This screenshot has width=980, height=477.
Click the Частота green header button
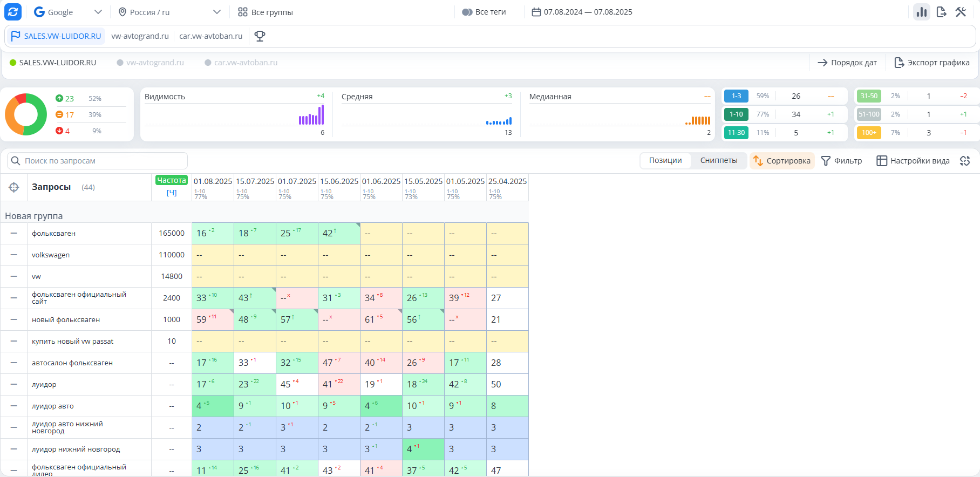click(x=172, y=180)
